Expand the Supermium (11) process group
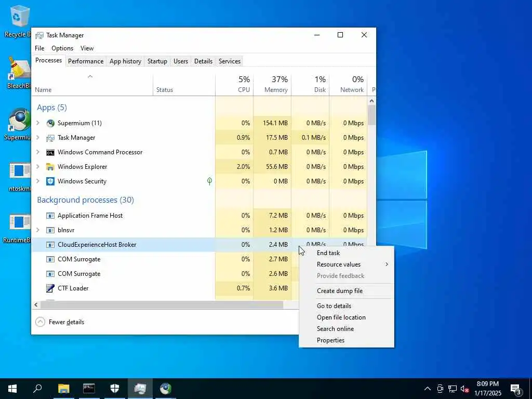The height and width of the screenshot is (399, 532). click(38, 123)
